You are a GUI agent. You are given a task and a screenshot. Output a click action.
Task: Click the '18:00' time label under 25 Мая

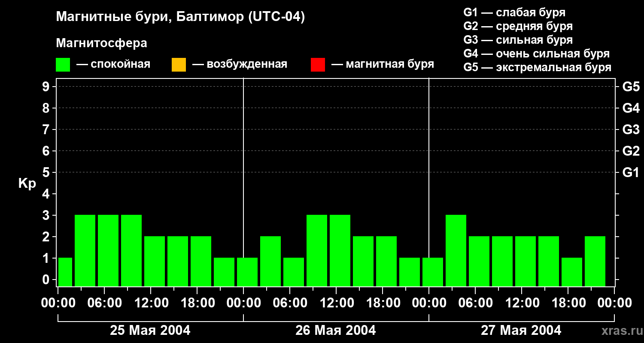(197, 303)
